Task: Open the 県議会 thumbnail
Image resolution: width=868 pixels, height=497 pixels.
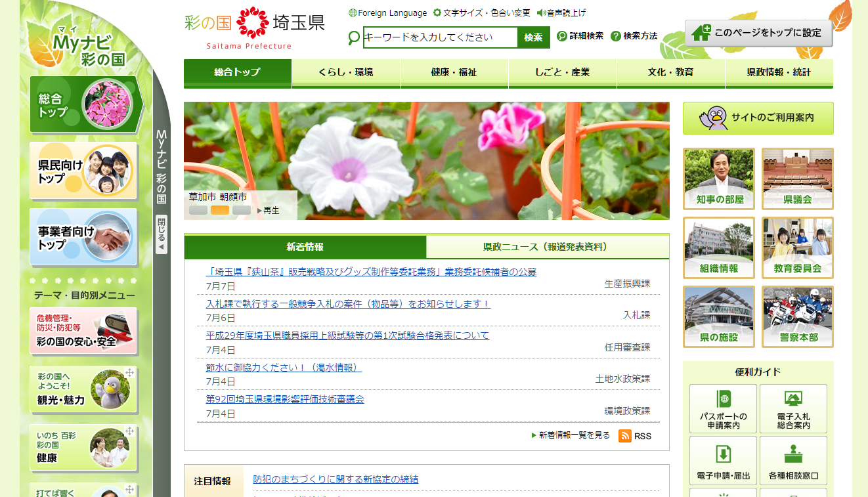Action: click(x=798, y=179)
